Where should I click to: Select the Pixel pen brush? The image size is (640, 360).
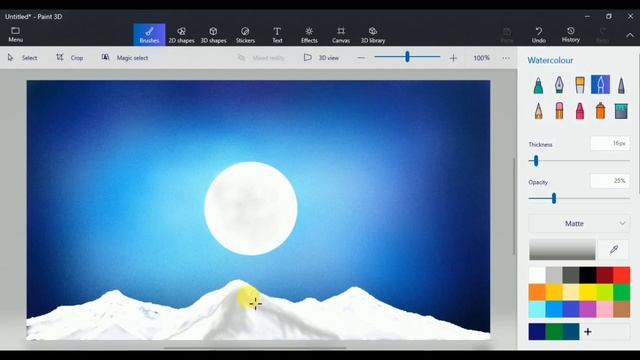pos(621,85)
